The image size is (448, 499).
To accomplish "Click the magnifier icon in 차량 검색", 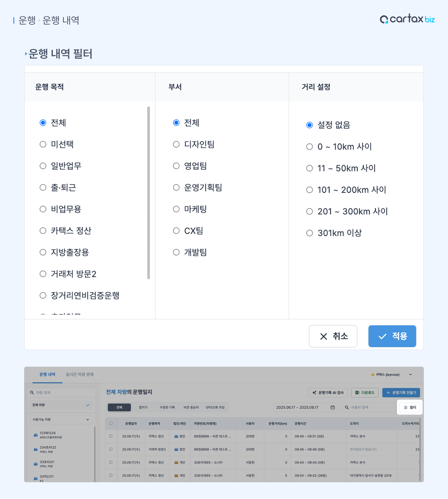I will [32, 392].
